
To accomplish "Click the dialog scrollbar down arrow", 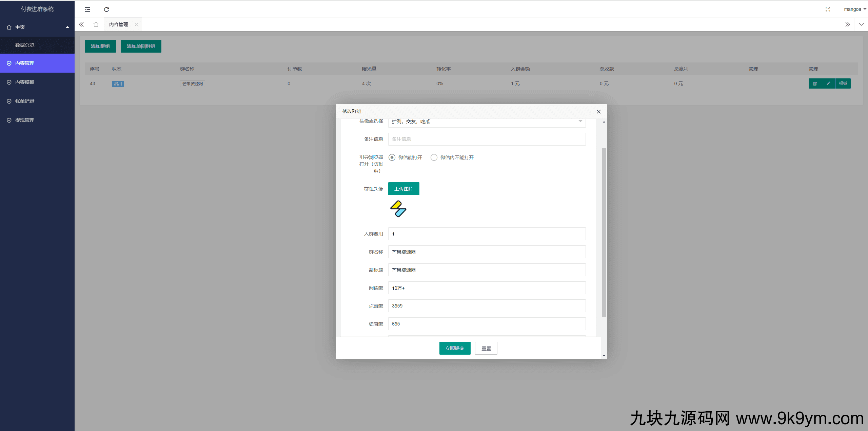I will pyautogui.click(x=604, y=356).
